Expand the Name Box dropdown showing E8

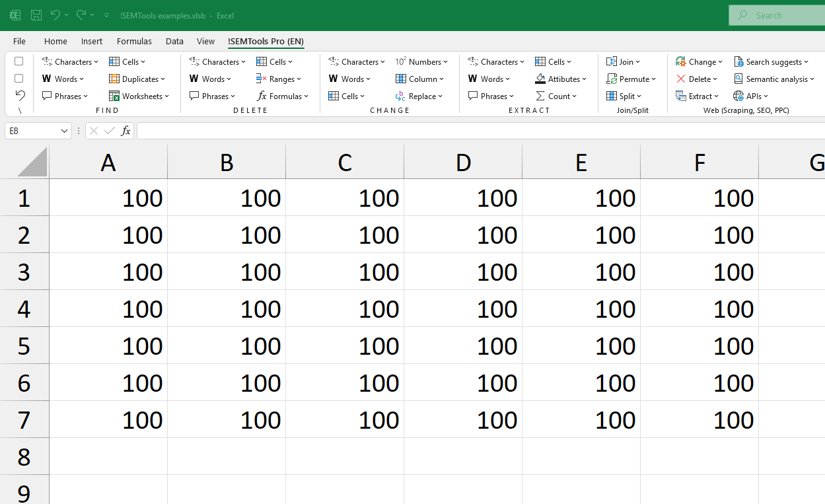pos(63,131)
